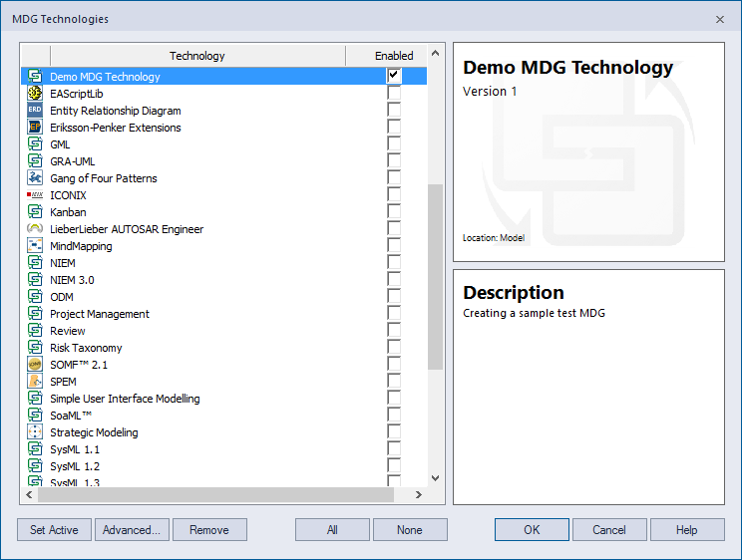
Task: Click the MindMapping icon
Action: point(35,246)
